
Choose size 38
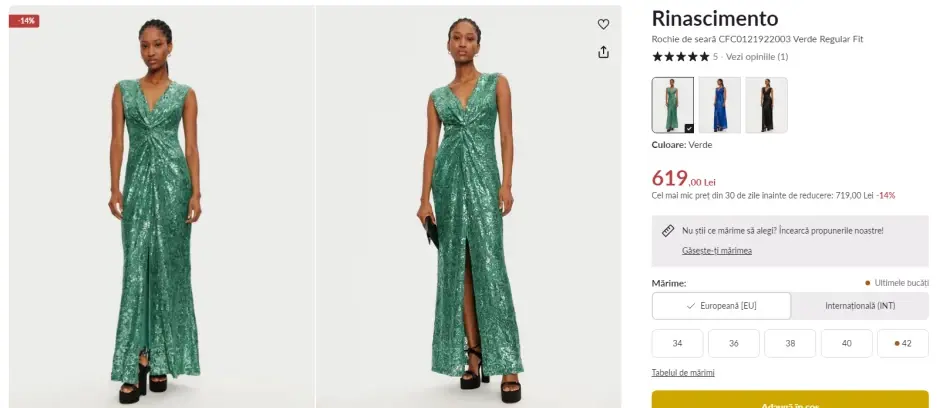790,343
